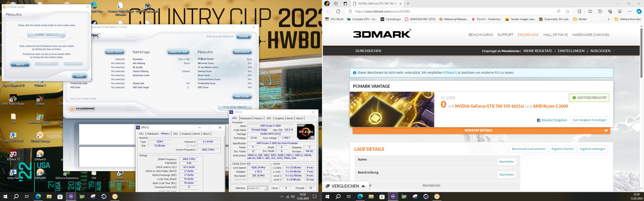Open the SAE desktop folder icon
This screenshot has height=201, width=644.
(x=13, y=118)
